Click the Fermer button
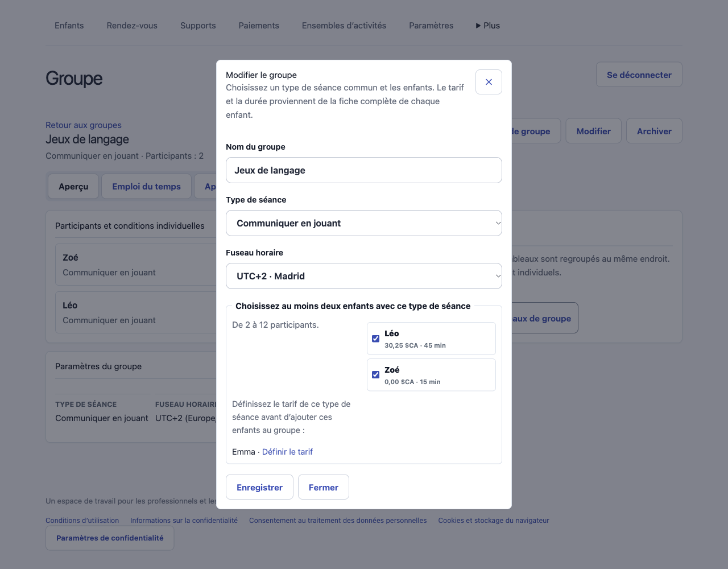728x569 pixels. [324, 487]
